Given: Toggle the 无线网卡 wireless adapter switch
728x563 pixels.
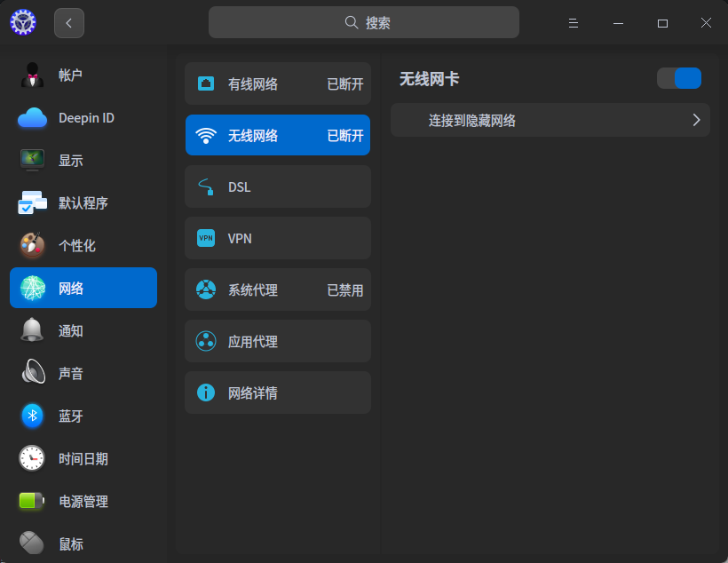Looking at the screenshot, I should pyautogui.click(x=678, y=78).
